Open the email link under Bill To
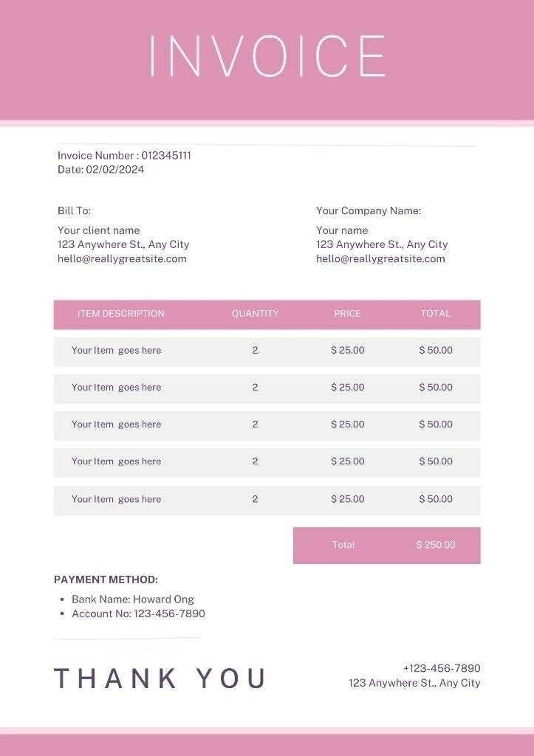The image size is (534, 756). (122, 259)
